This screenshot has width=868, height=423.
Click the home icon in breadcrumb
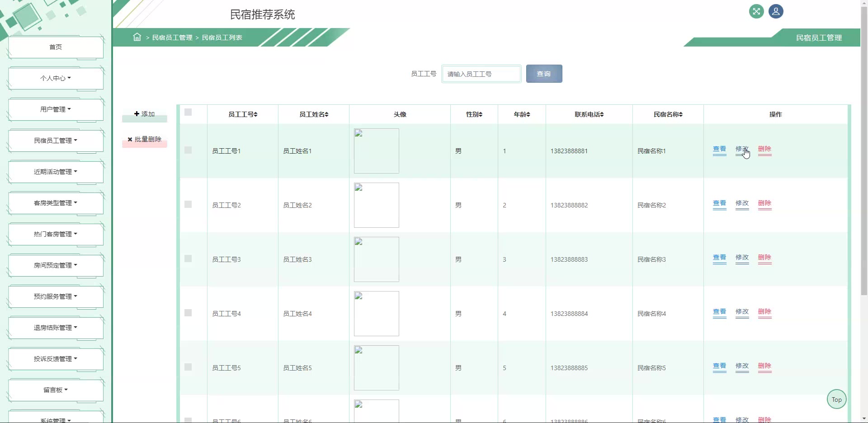137,37
